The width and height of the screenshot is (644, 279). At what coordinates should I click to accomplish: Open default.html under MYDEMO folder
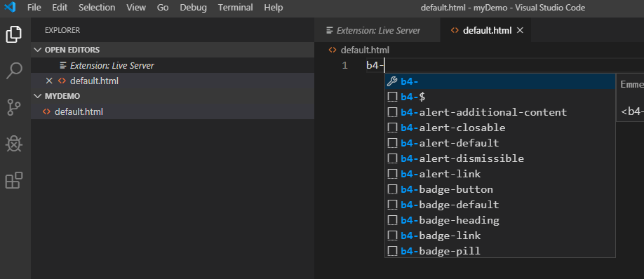point(173,111)
